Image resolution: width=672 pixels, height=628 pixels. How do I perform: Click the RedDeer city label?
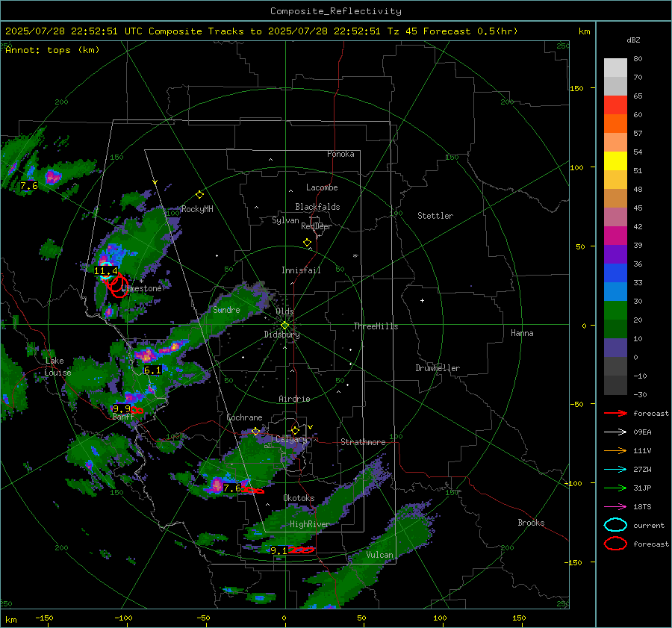click(x=317, y=226)
